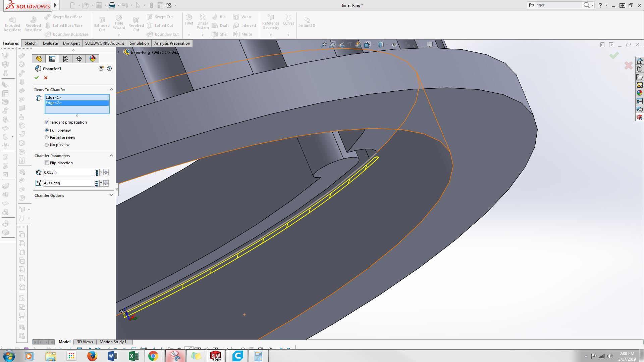
Task: Select the Full preview radio button
Action: tap(47, 130)
